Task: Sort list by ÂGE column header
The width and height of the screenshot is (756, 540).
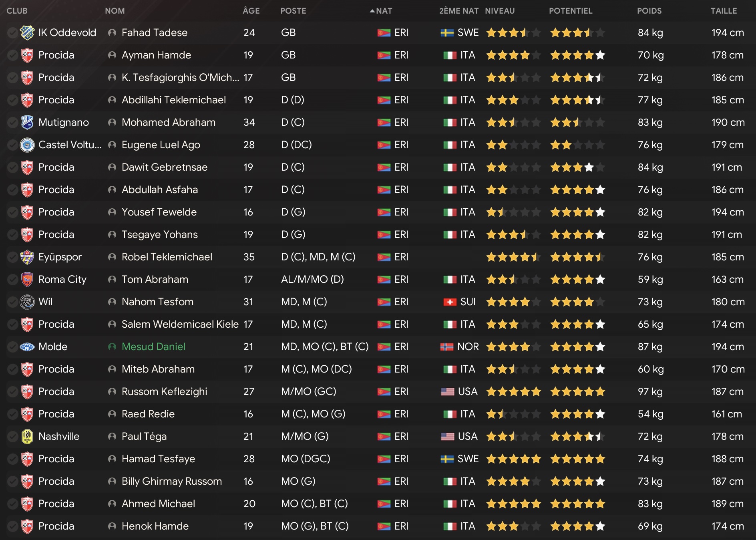Action: (251, 11)
